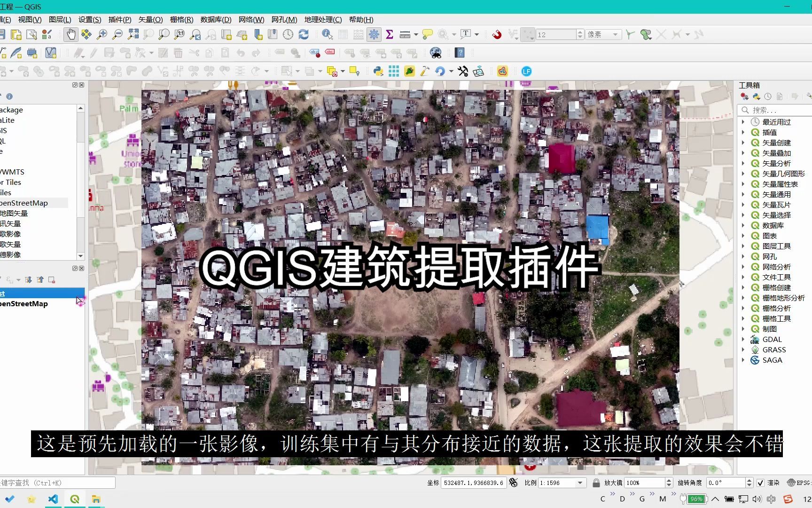Image resolution: width=812 pixels, height=508 pixels.
Task: Open the Python console
Action: click(x=379, y=71)
